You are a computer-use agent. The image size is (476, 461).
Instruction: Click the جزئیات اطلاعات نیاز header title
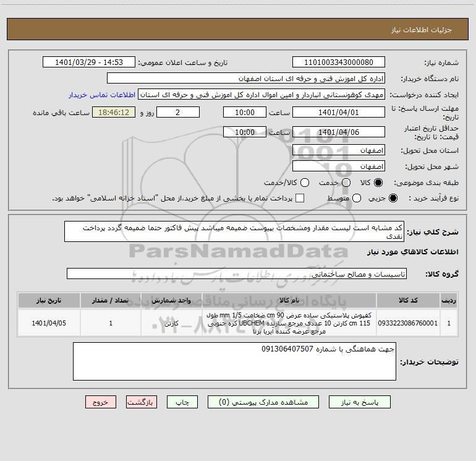pos(422,30)
